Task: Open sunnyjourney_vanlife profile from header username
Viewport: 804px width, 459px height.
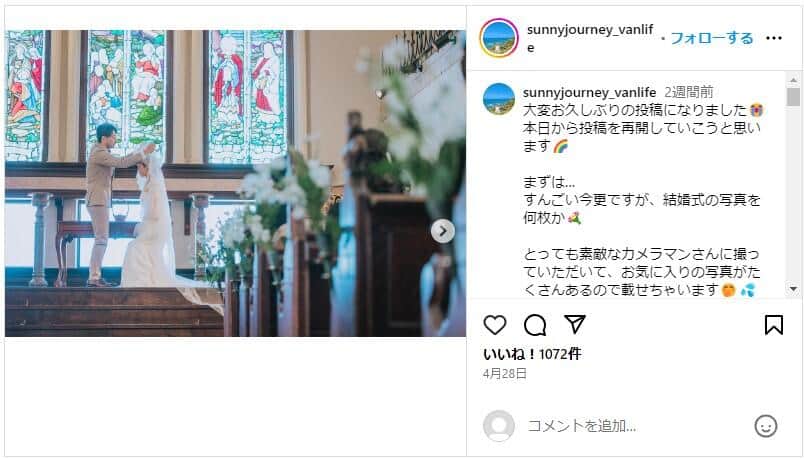Action: click(590, 38)
